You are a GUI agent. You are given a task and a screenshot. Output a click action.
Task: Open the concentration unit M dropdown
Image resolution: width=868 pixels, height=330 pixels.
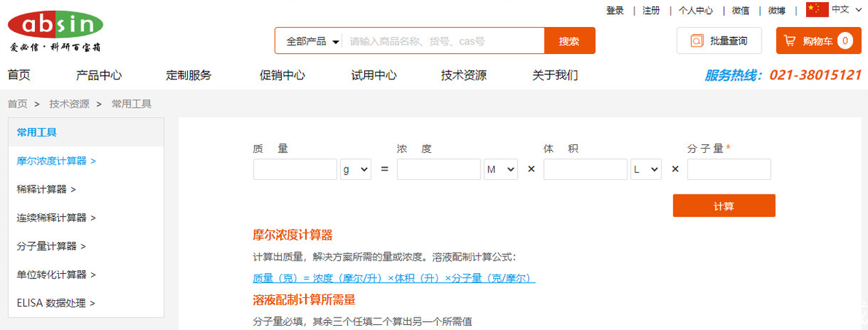point(501,170)
